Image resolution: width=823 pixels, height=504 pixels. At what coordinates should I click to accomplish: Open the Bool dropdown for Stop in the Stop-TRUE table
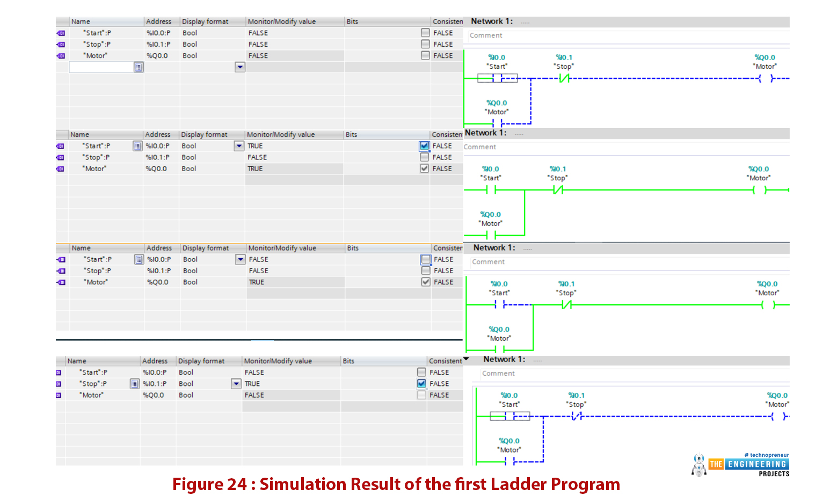pos(236,384)
